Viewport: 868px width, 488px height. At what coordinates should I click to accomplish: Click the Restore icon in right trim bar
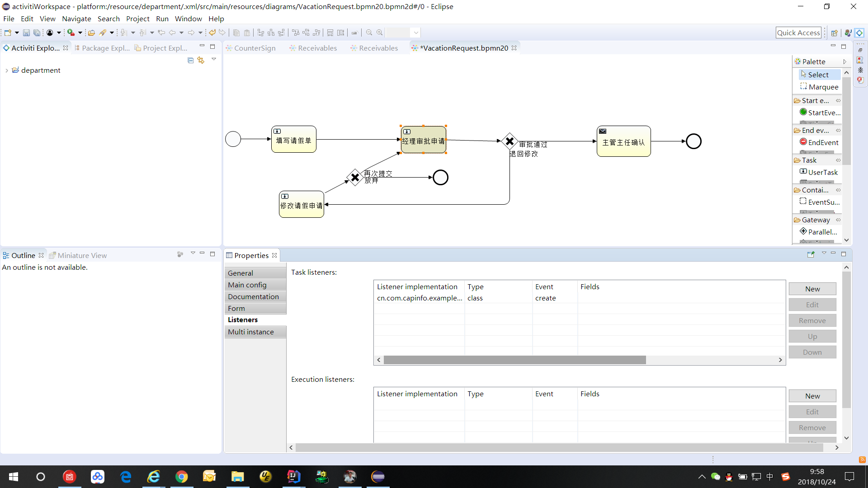(860, 50)
